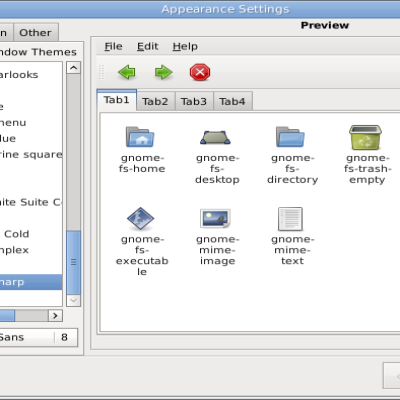Screen dimensions: 400x400
Task: Click the horizontal scroll right arrow
Action: [x=55, y=315]
